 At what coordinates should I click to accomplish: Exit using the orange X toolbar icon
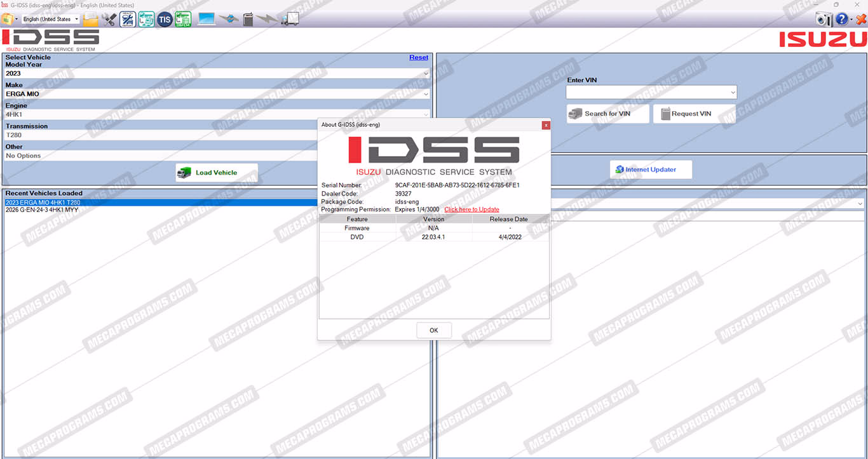(861, 20)
